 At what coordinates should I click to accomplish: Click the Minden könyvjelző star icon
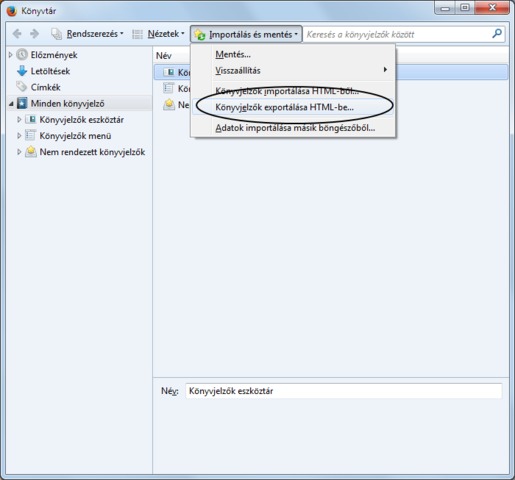coord(22,103)
